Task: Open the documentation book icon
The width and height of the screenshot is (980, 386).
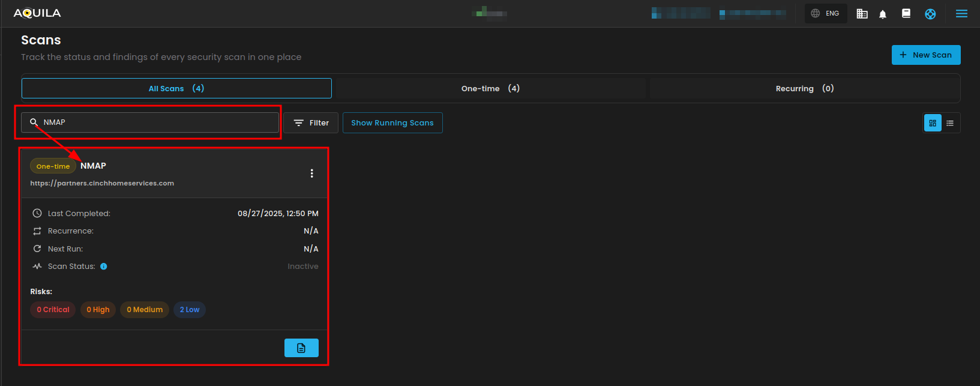Action: tap(906, 13)
